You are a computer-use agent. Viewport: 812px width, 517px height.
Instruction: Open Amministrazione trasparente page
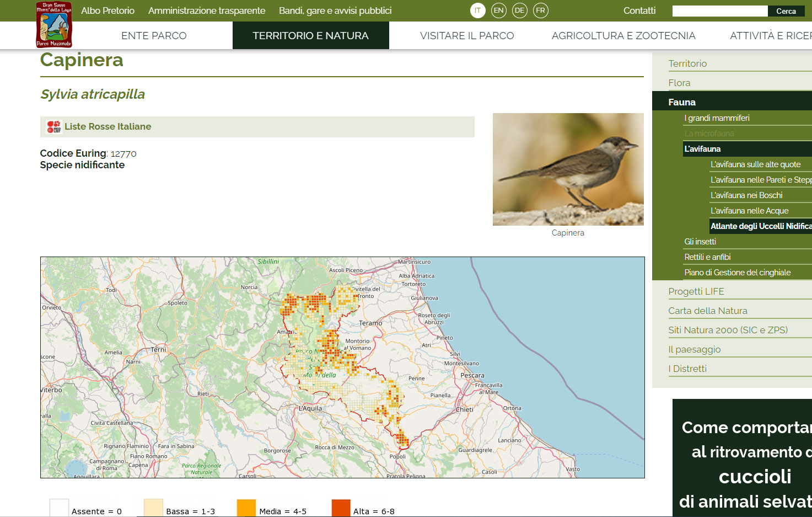pyautogui.click(x=207, y=10)
